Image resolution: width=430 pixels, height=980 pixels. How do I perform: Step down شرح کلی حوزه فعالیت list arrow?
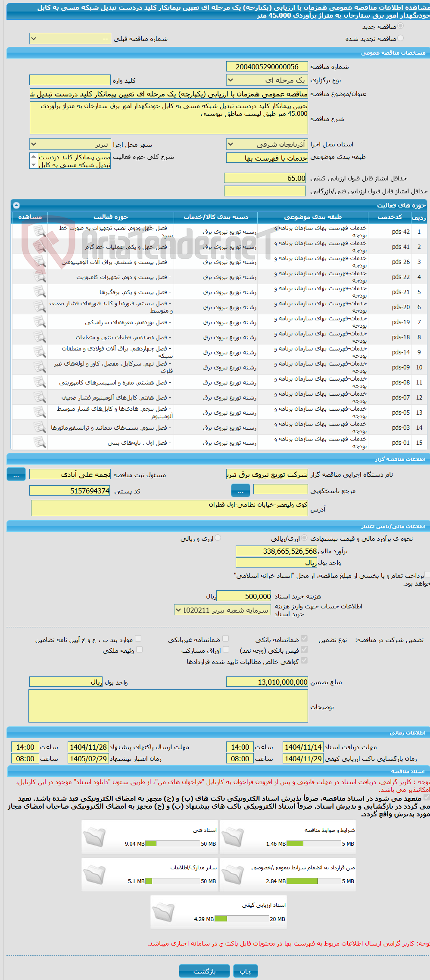click(x=34, y=165)
